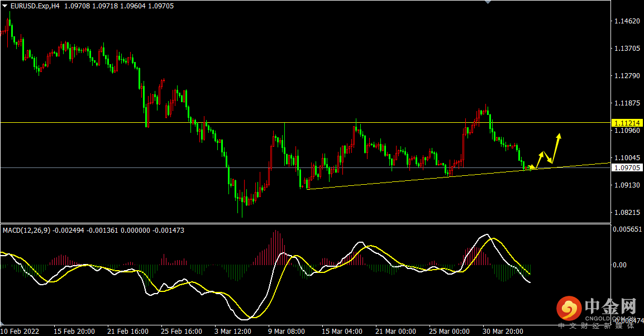The height and width of the screenshot is (336, 644).
Task: Click the 1.10960 price axis value
Action: pyautogui.click(x=627, y=131)
